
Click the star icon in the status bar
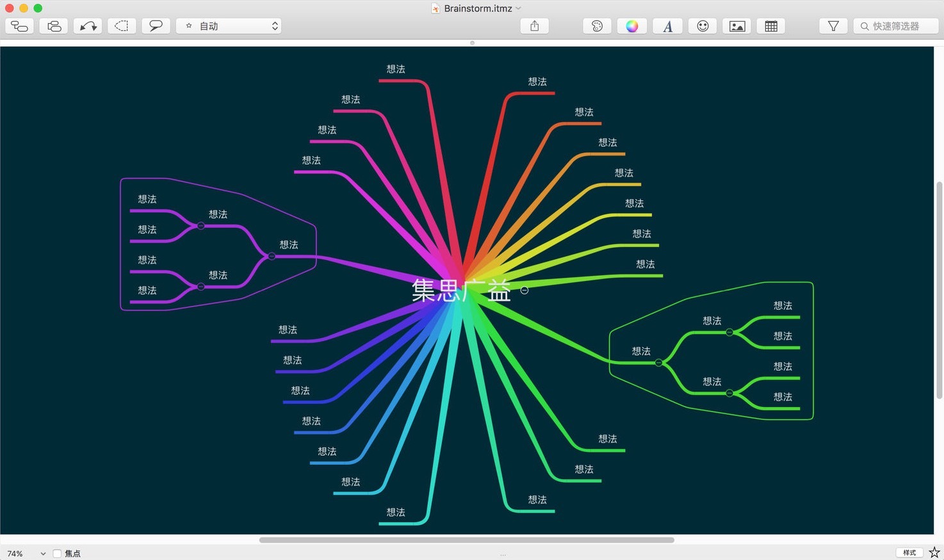pyautogui.click(x=934, y=552)
